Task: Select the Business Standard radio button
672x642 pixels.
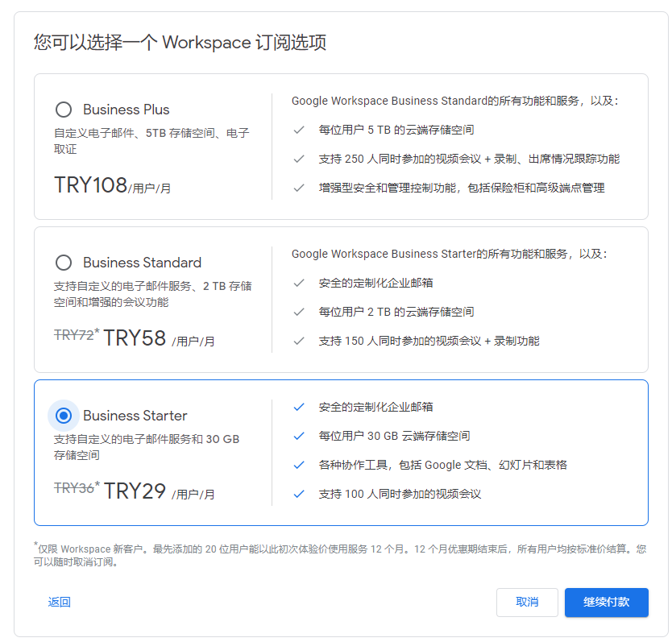Action: (x=64, y=263)
